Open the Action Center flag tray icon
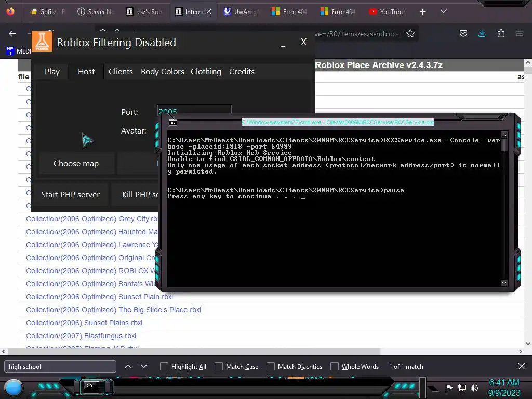The image size is (532, 399). (x=449, y=388)
